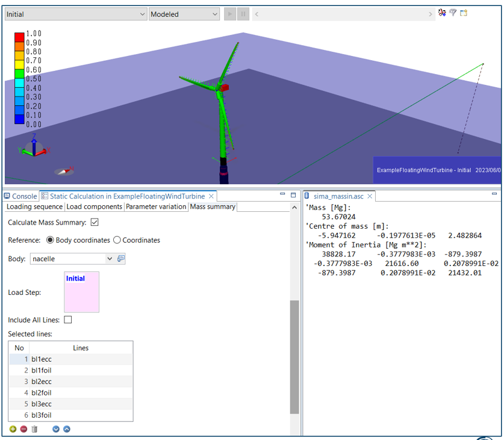Move selected line down with blue arrow

56,429
